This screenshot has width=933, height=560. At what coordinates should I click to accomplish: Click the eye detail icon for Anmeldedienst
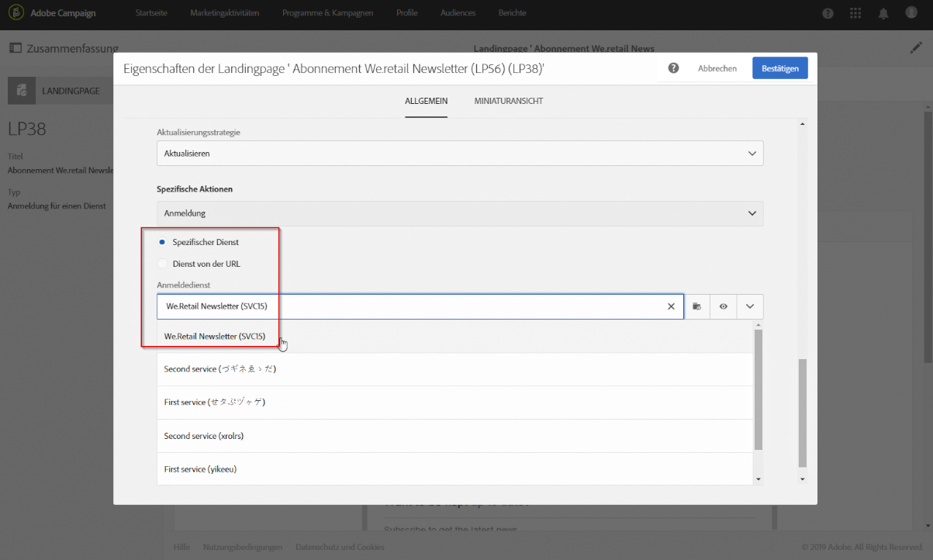(x=723, y=306)
